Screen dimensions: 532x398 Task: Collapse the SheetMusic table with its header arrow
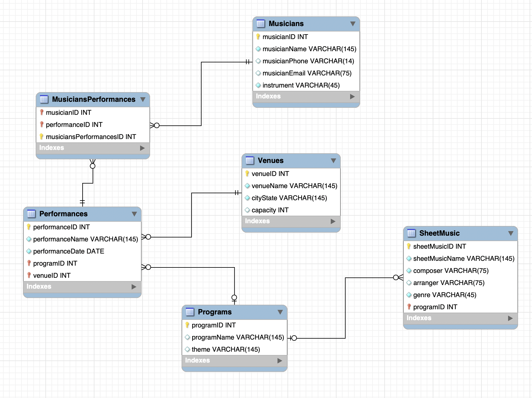point(511,233)
